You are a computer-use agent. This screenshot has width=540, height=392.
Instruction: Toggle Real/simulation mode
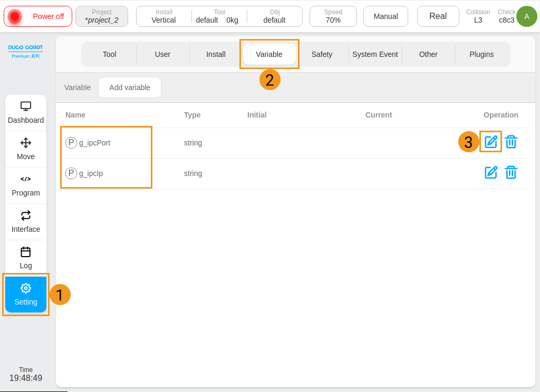(438, 16)
